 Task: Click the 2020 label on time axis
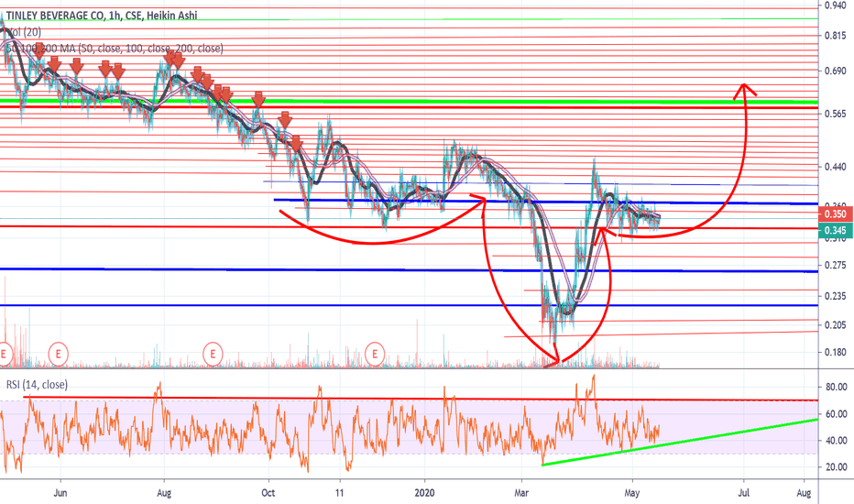[425, 493]
